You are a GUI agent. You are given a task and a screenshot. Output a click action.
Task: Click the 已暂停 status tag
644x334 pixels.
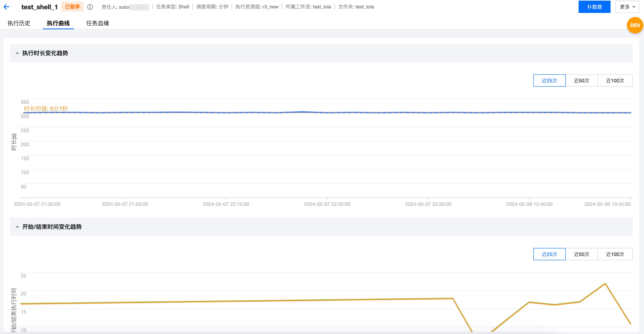tap(72, 7)
